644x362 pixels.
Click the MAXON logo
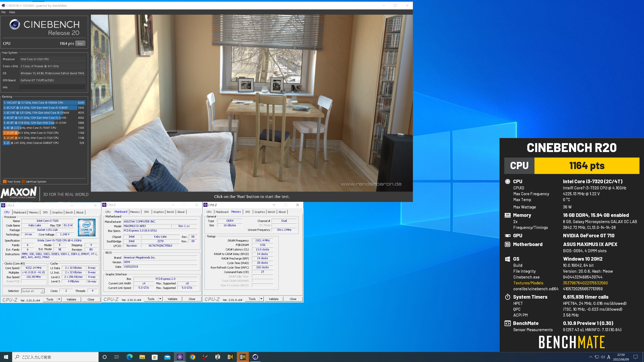[x=19, y=193]
